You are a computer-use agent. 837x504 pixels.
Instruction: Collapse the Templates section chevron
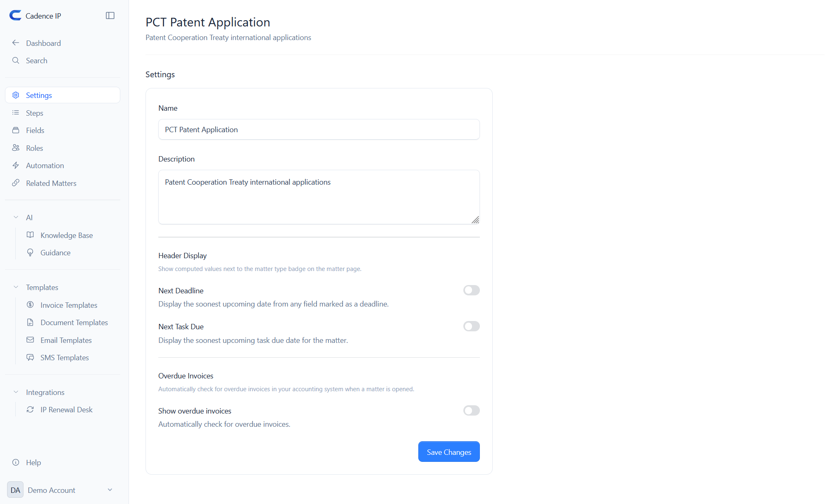16,287
